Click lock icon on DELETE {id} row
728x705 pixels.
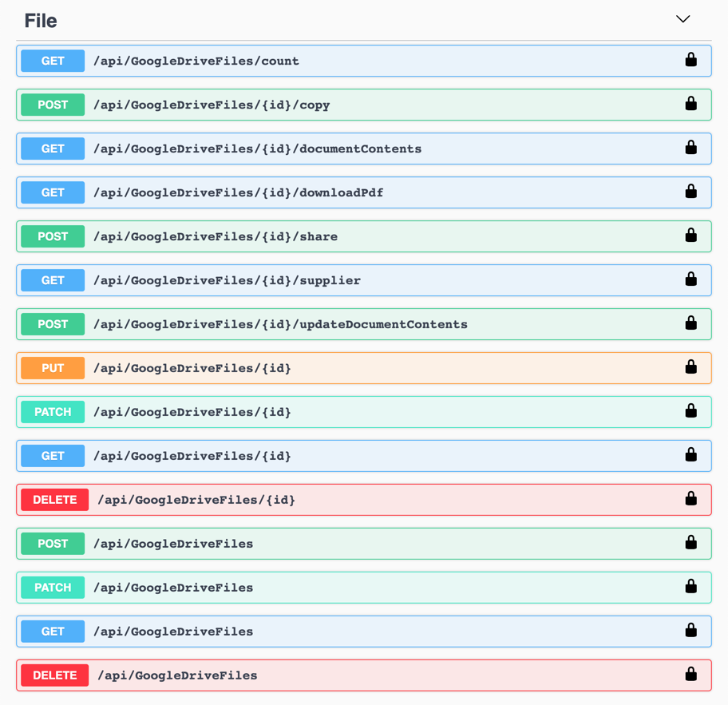click(x=690, y=499)
